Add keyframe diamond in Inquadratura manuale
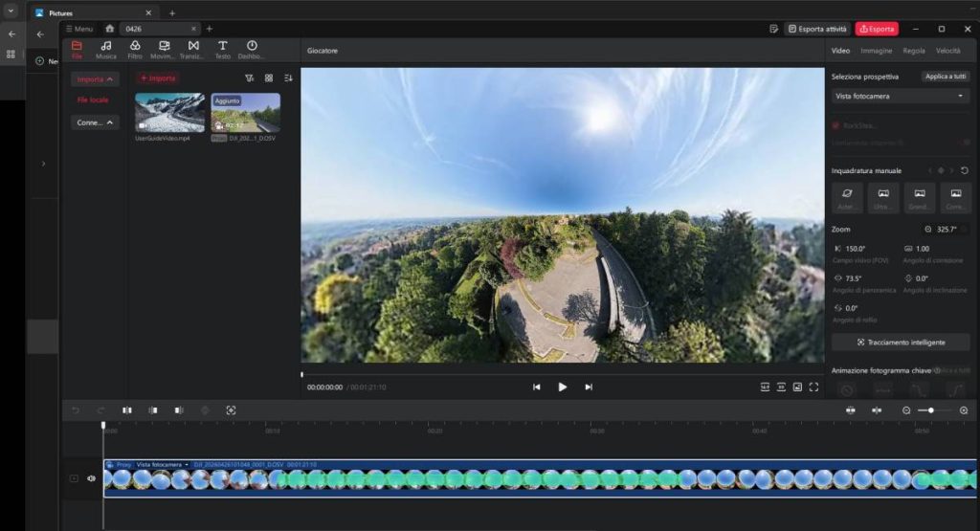 pyautogui.click(x=941, y=170)
